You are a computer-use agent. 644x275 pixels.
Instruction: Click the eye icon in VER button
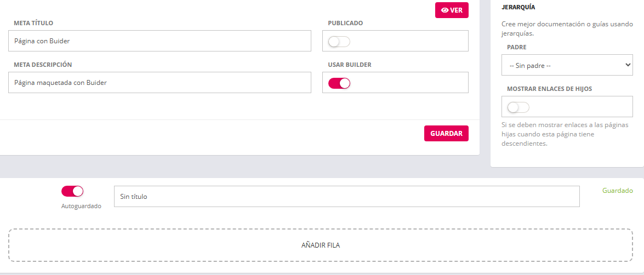(445, 10)
